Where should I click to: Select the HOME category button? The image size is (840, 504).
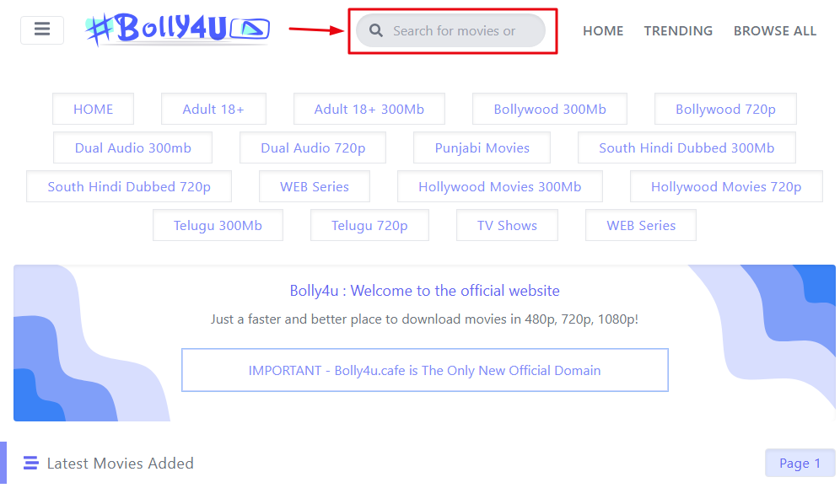[94, 110]
